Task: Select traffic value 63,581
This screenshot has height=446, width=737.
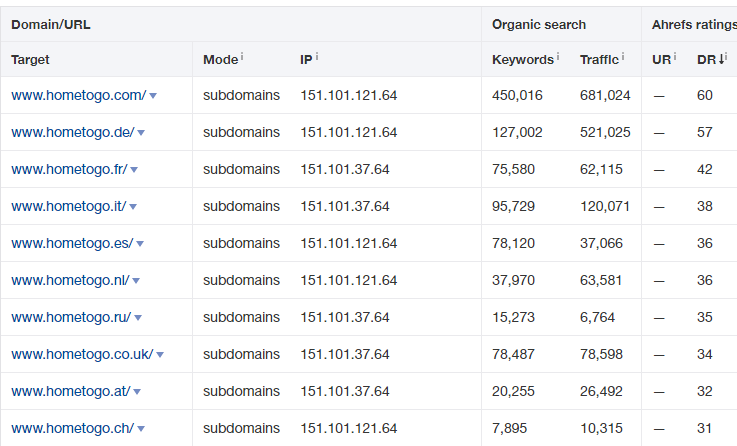Action: tap(601, 281)
